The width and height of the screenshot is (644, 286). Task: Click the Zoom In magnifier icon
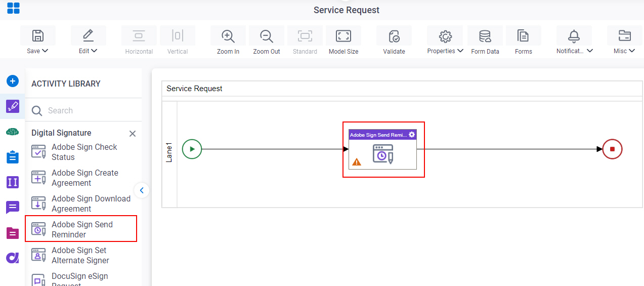coord(228,36)
